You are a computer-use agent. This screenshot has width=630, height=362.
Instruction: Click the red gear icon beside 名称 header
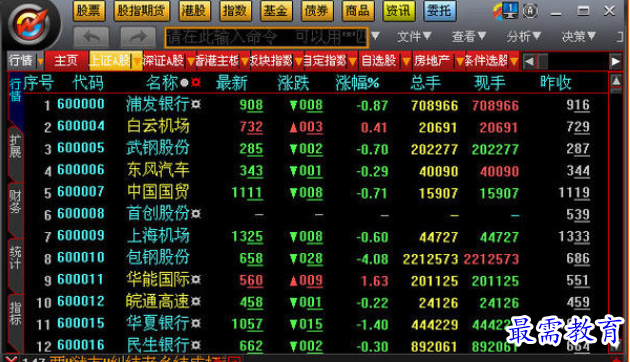click(196, 82)
